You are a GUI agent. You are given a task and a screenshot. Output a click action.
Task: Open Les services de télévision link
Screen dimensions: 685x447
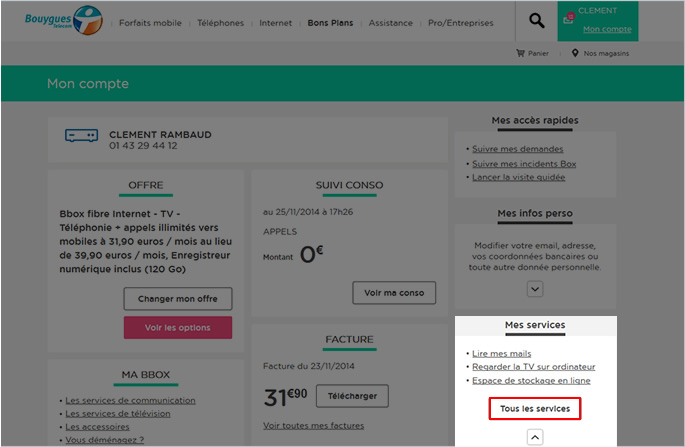118,413
